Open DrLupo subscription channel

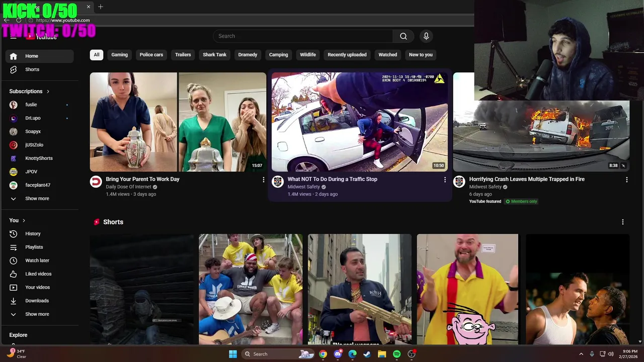40,118
